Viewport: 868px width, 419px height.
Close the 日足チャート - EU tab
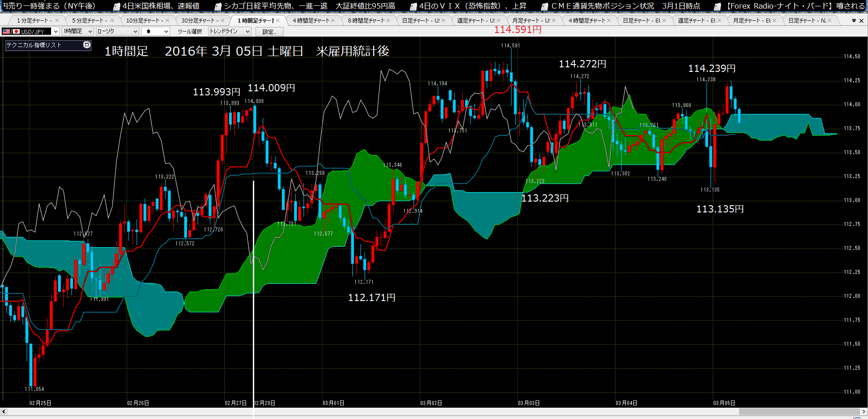click(664, 21)
